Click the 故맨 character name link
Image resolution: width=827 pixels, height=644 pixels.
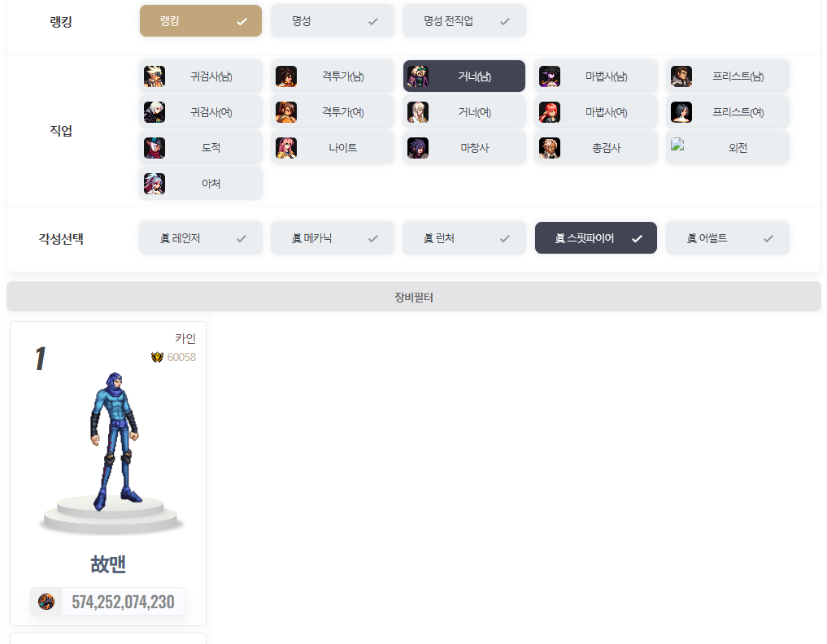(x=108, y=564)
